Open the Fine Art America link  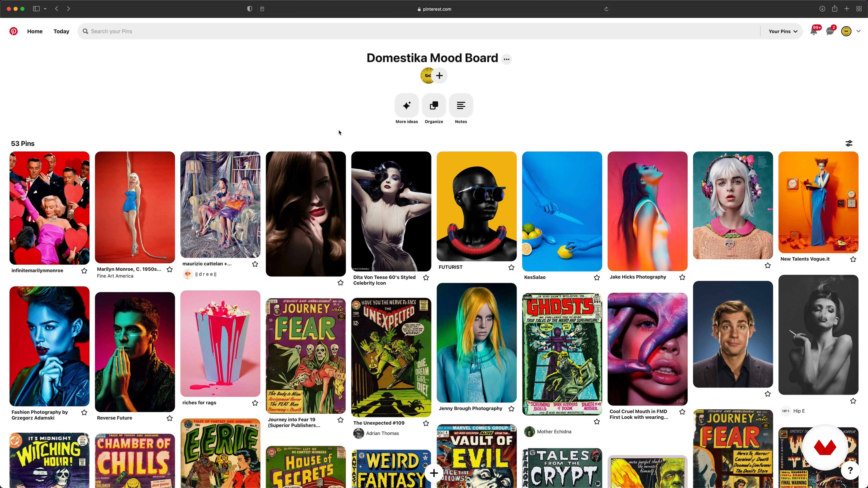pos(115,276)
